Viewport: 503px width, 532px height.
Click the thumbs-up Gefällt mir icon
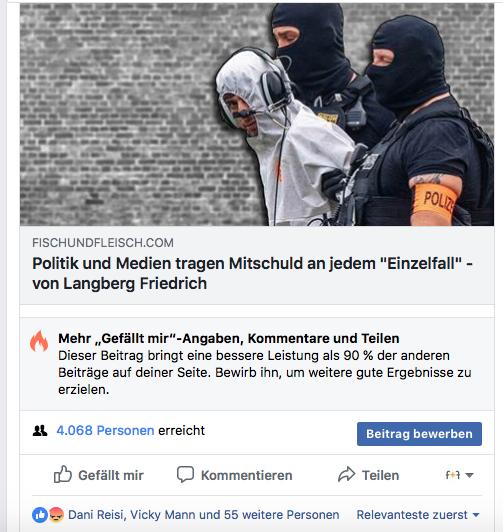pos(63,474)
